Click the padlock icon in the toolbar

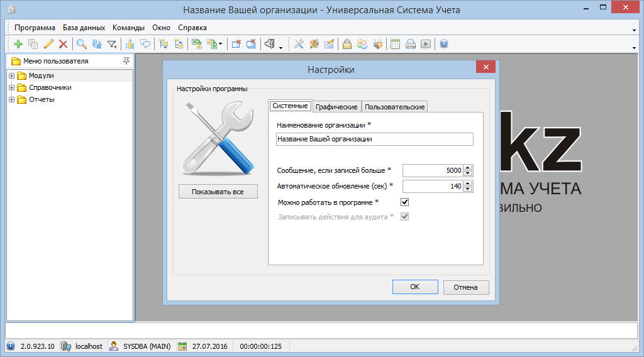click(x=347, y=44)
